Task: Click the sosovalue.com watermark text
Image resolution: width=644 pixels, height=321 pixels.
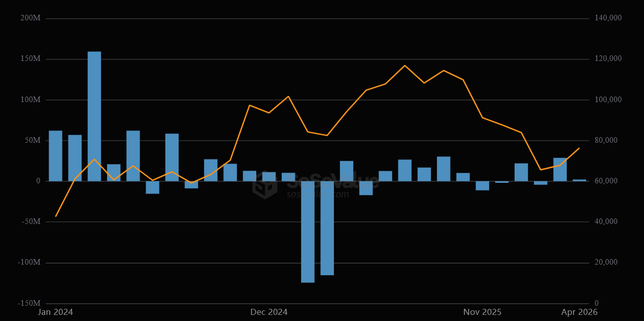Action: pos(318,194)
